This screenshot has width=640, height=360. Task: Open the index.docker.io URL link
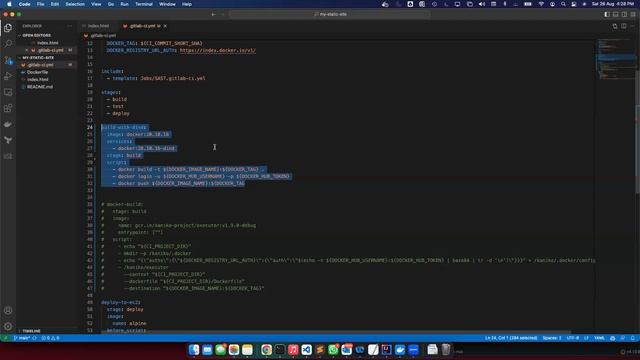coord(218,50)
